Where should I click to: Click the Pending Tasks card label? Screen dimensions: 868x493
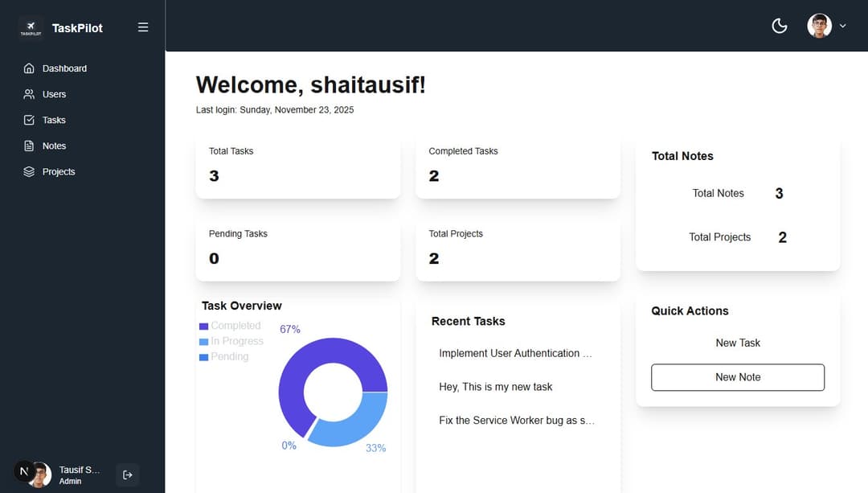pos(238,234)
